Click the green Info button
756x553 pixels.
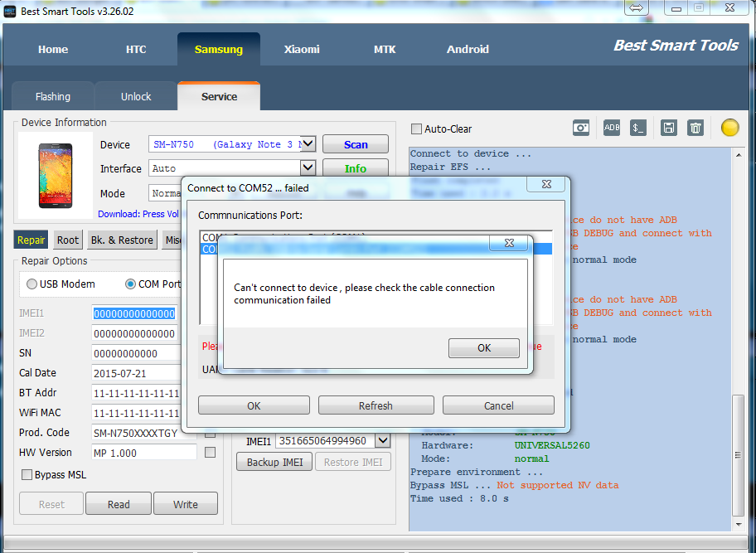(356, 168)
